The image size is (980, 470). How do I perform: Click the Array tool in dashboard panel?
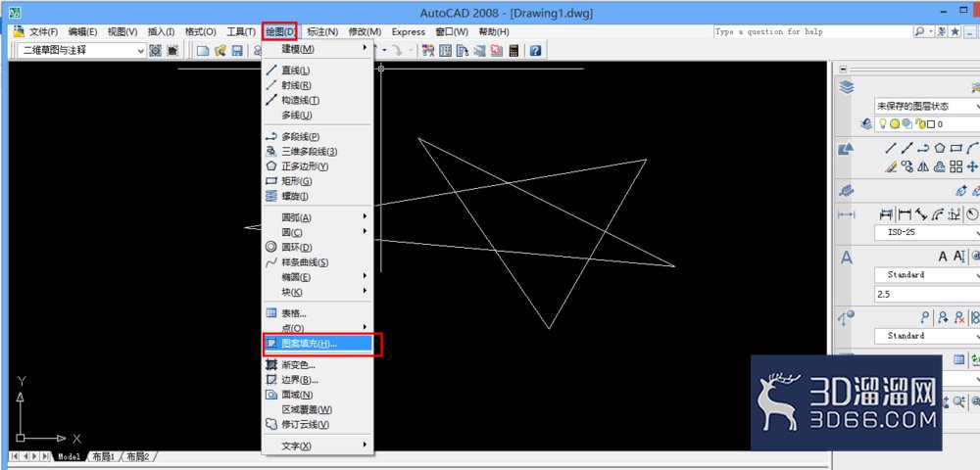(955, 166)
